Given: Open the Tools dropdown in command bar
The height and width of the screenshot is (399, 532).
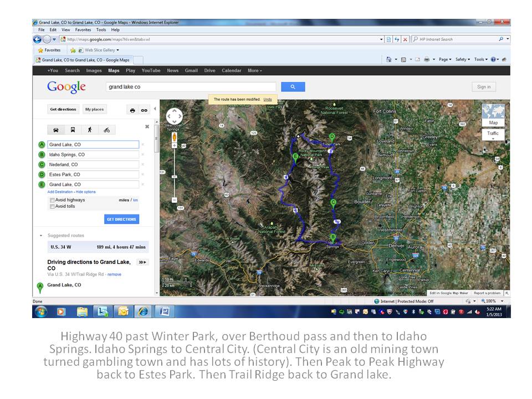Looking at the screenshot, I should tap(481, 59).
